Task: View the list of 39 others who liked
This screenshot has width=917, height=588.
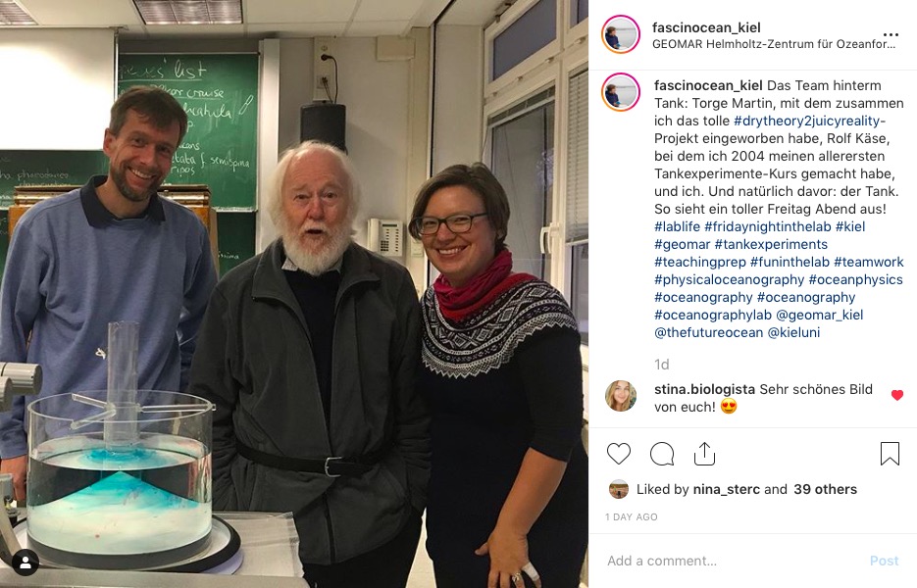Action: (x=825, y=489)
